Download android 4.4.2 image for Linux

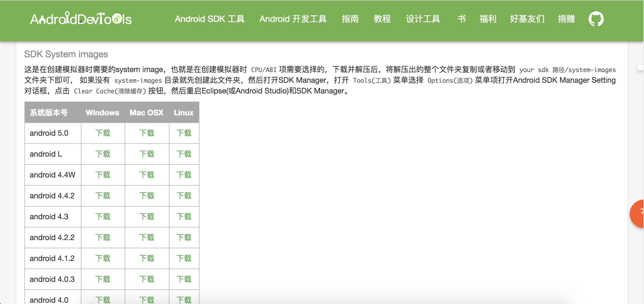pos(184,196)
